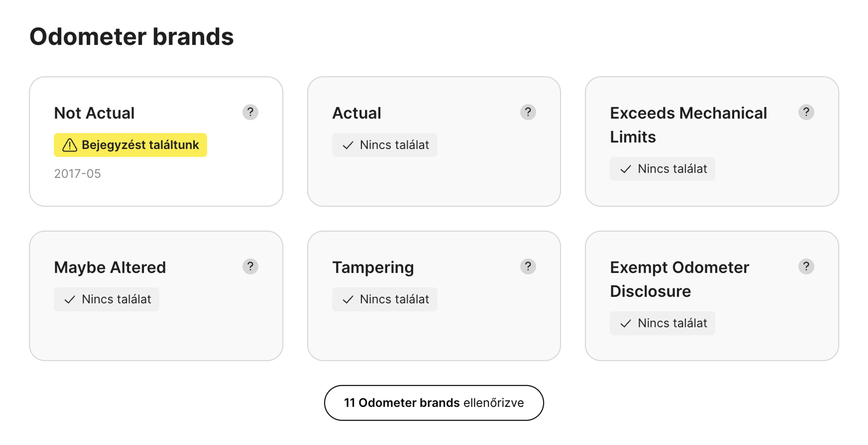Open help icon for Not Actual
This screenshot has width=868, height=445.
(250, 112)
